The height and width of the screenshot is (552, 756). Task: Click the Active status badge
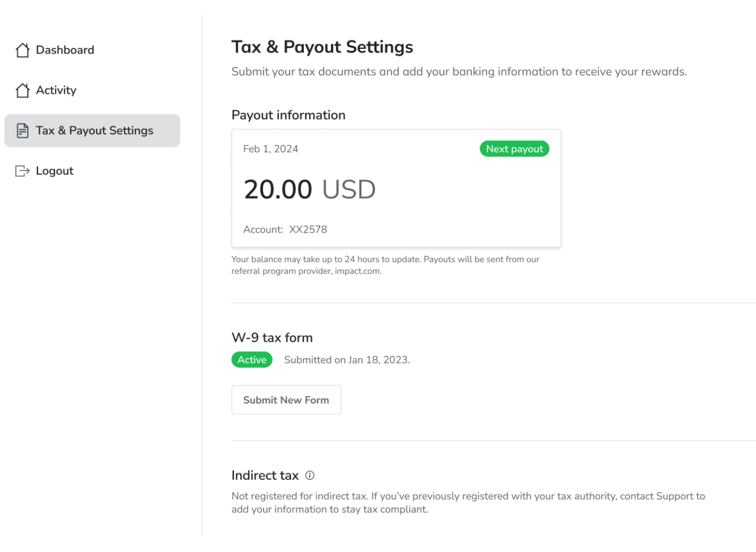252,360
